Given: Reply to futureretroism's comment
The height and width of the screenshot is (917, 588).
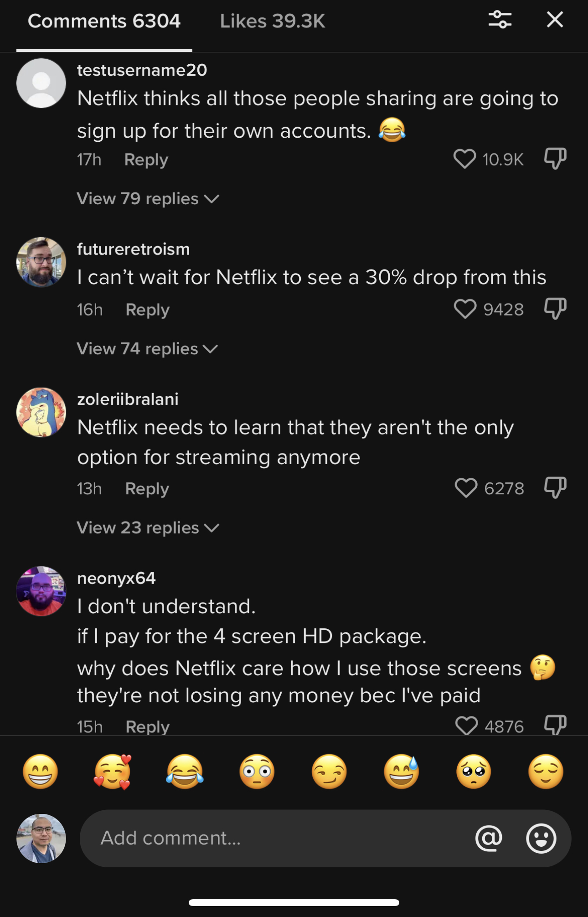Looking at the screenshot, I should tap(147, 310).
